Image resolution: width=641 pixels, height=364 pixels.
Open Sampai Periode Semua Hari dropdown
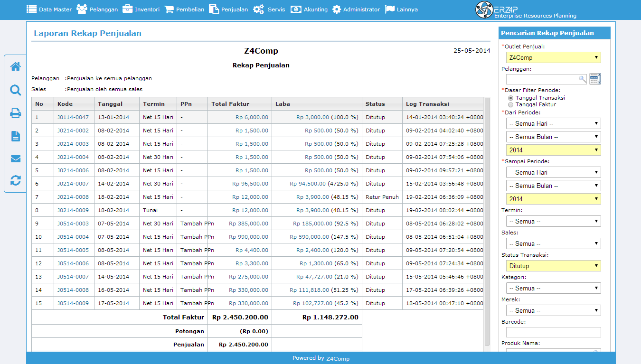pos(554,172)
